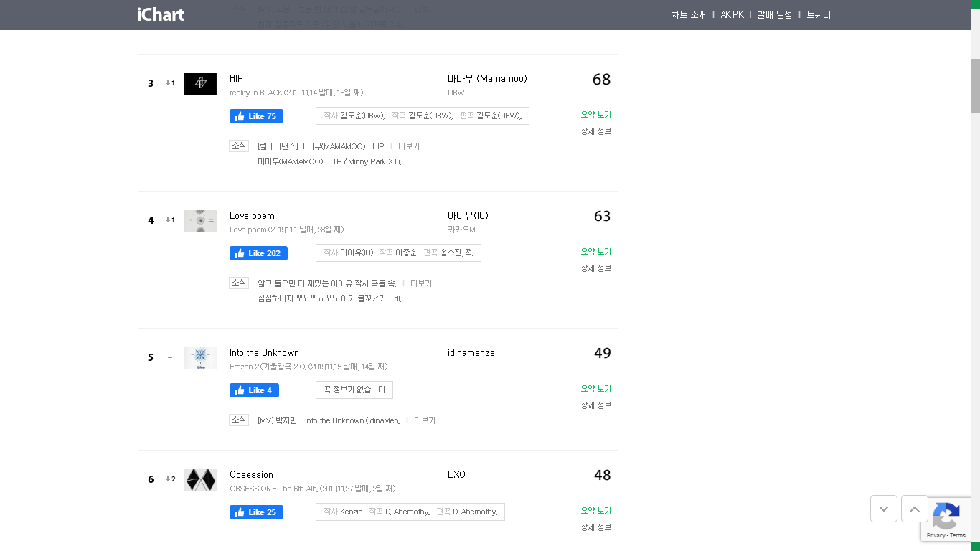Image resolution: width=980 pixels, height=551 pixels.
Task: Click the score 49 for Into the Unknown
Action: click(x=602, y=354)
